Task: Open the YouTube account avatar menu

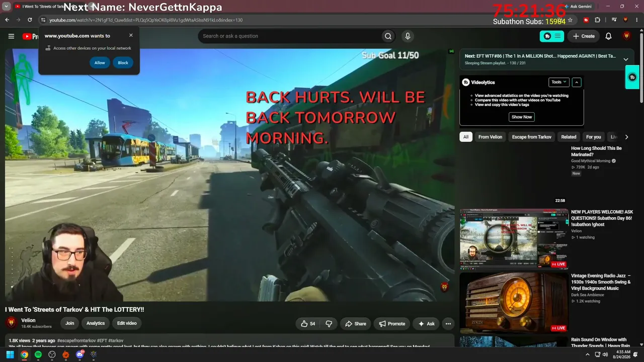Action: pyautogui.click(x=626, y=36)
